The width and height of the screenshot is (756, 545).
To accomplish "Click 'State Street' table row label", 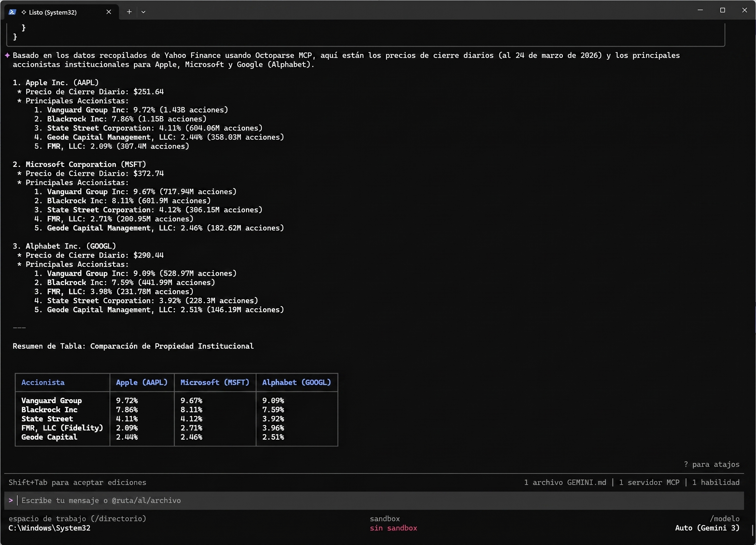I will (x=47, y=419).
